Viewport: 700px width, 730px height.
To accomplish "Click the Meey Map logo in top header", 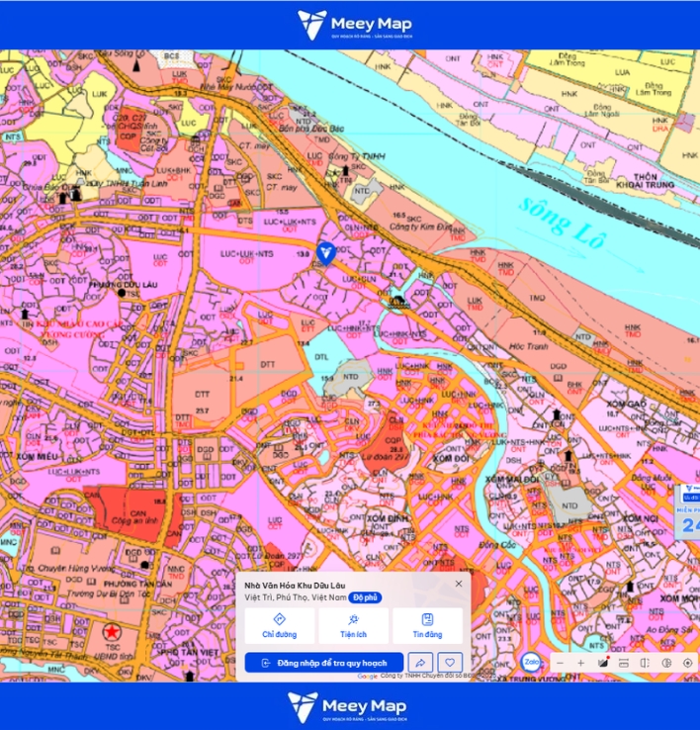I will click(x=355, y=25).
